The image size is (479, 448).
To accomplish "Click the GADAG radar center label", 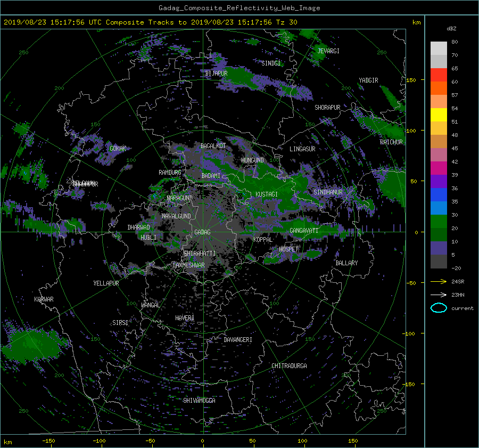I will tap(202, 232).
